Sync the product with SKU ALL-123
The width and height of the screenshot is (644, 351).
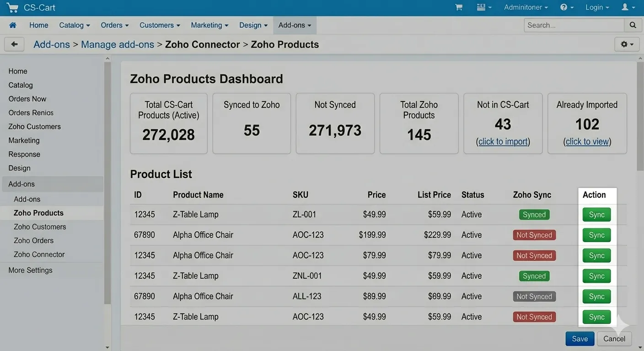(x=596, y=297)
